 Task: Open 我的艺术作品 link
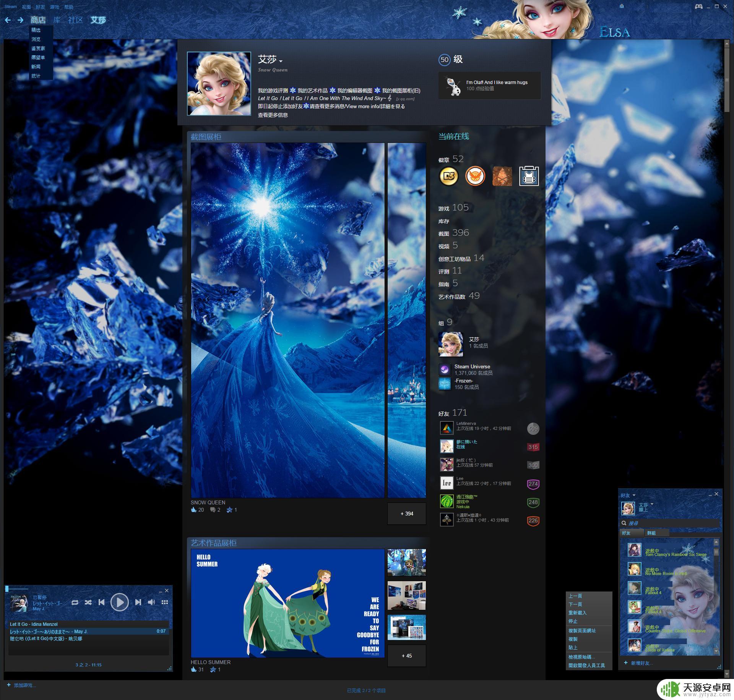pos(313,91)
